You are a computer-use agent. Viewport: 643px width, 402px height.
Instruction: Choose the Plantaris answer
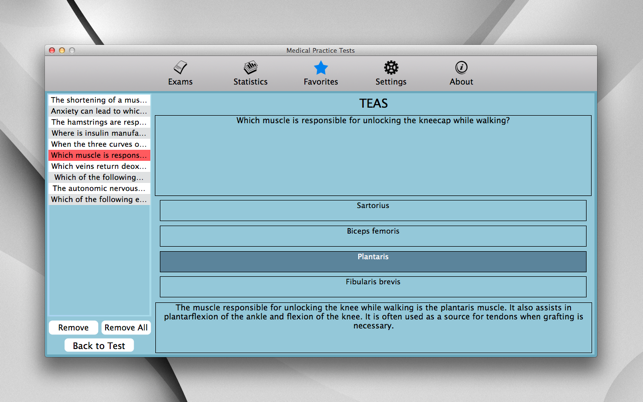373,261
